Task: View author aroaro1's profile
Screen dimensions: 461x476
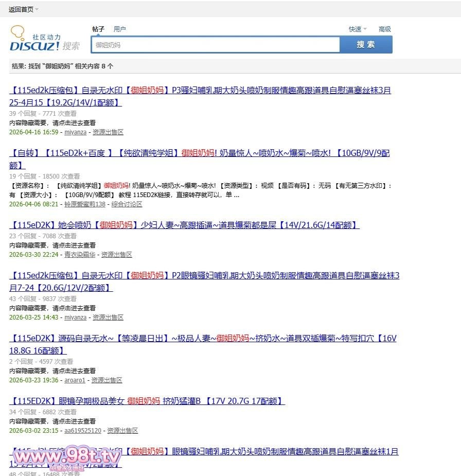Action: [75, 380]
